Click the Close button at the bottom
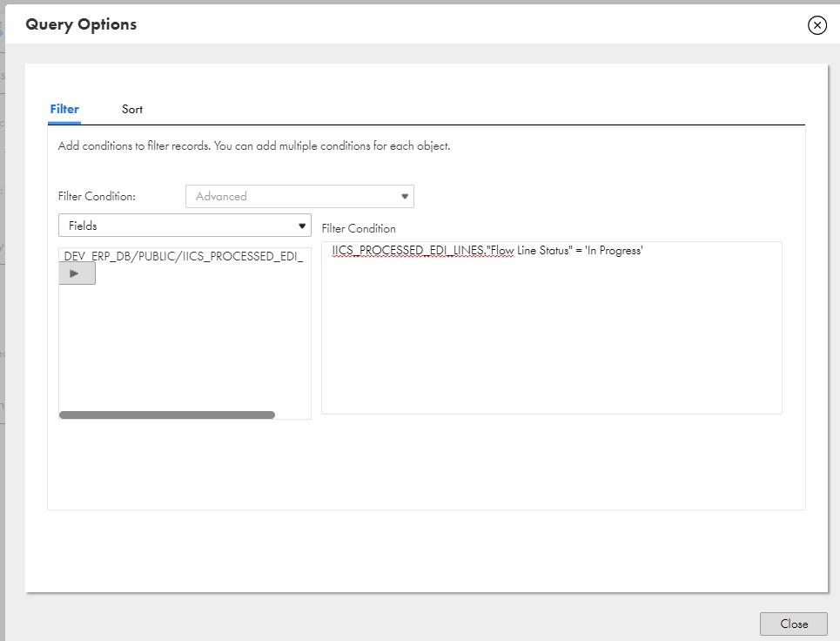This screenshot has width=840, height=641. pos(793,624)
